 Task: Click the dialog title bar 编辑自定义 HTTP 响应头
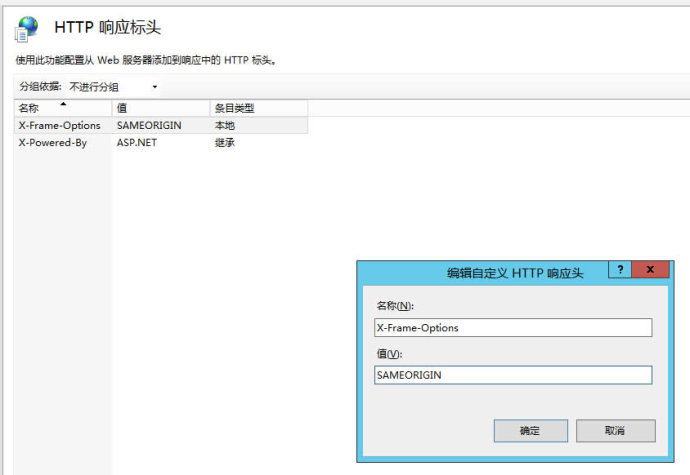(x=500, y=272)
